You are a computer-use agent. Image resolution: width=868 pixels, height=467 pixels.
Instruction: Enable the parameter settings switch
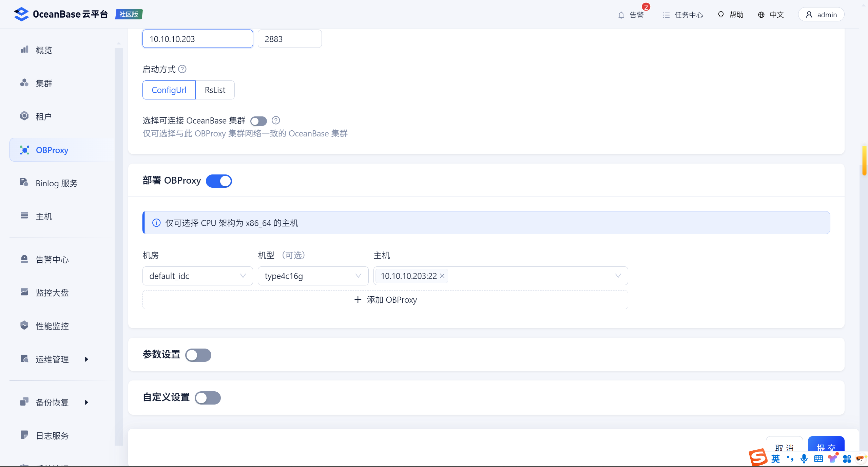[x=198, y=355]
